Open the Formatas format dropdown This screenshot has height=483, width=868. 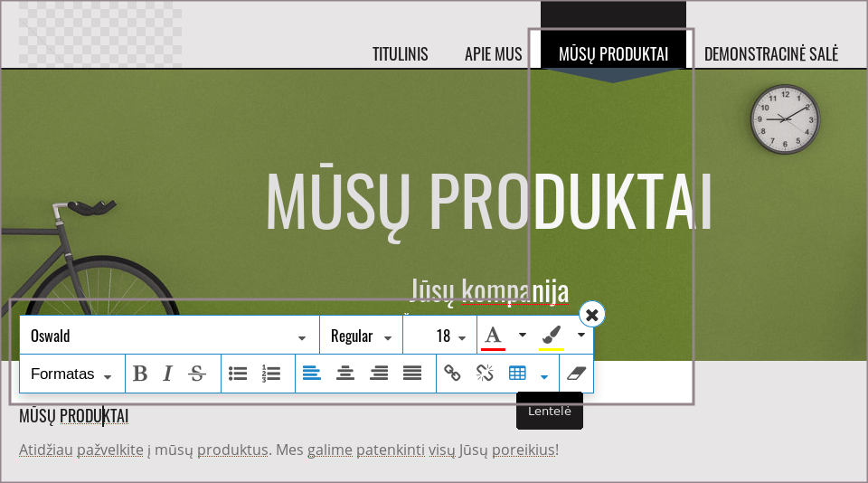71,374
